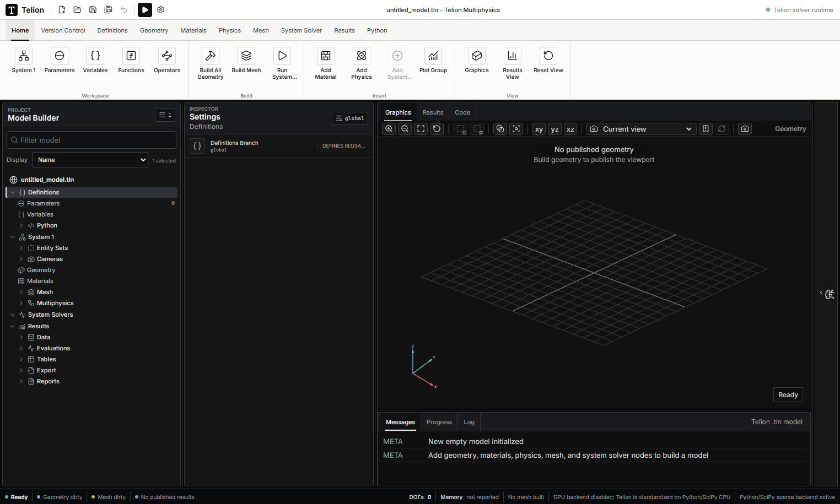840x504 pixels.
Task: Open the Display Name dropdown
Action: 90,160
